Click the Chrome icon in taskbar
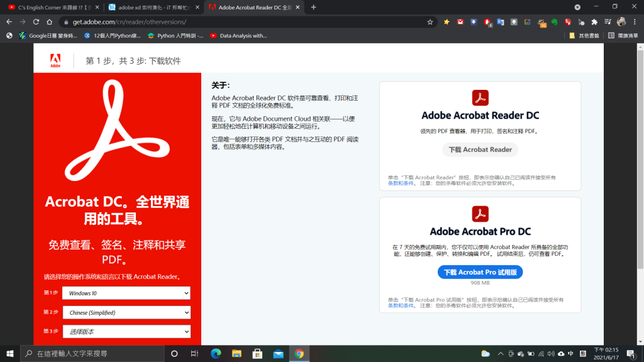The width and height of the screenshot is (644, 362). [299, 353]
